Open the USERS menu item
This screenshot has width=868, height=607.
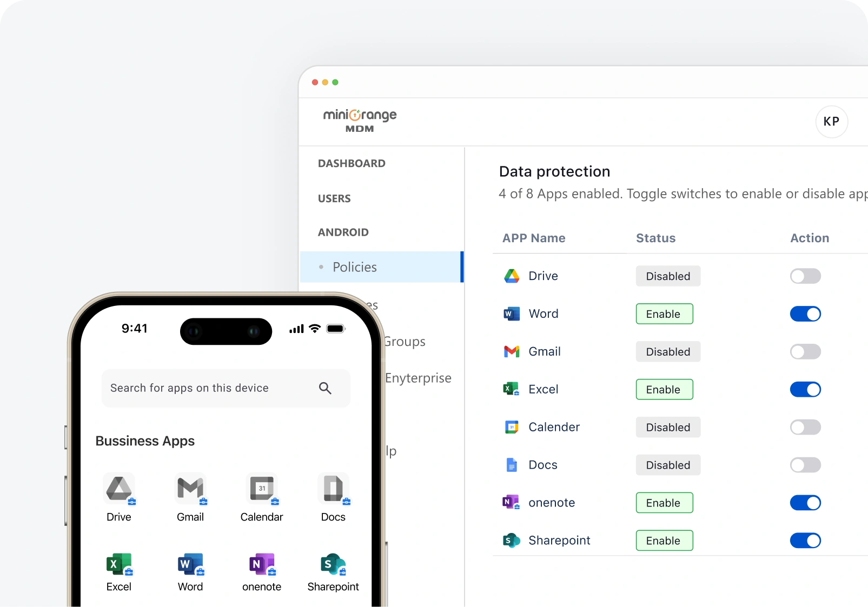pyautogui.click(x=334, y=198)
